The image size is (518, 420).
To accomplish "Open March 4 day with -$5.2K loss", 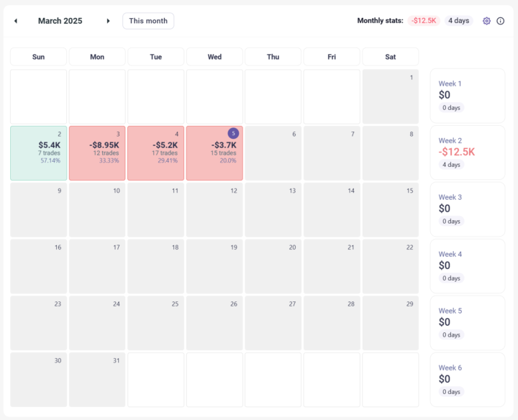I will coord(155,153).
